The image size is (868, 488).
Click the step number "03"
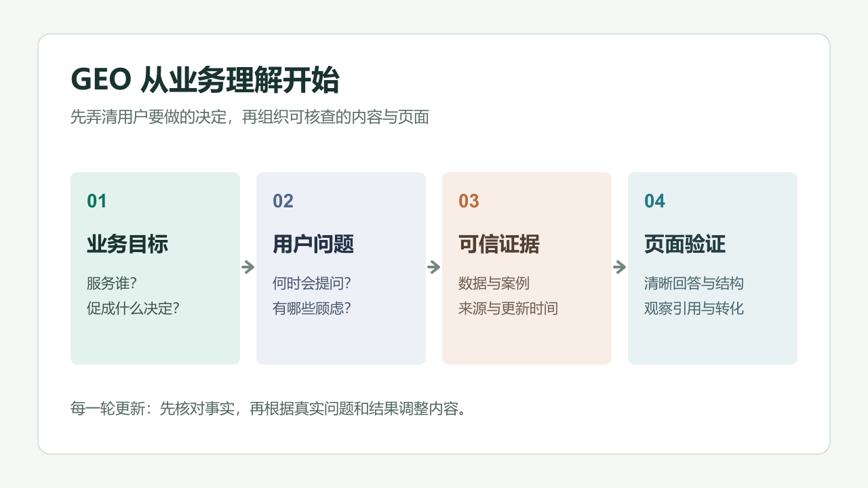469,201
